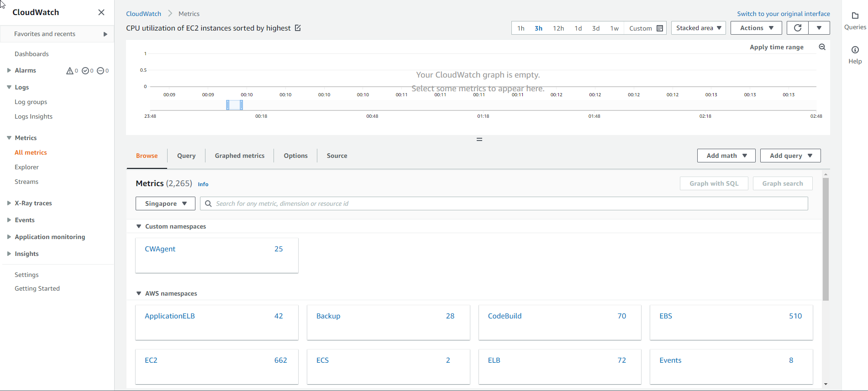868x391 pixels.
Task: Open the custom time range calendar icon
Action: coord(660,28)
